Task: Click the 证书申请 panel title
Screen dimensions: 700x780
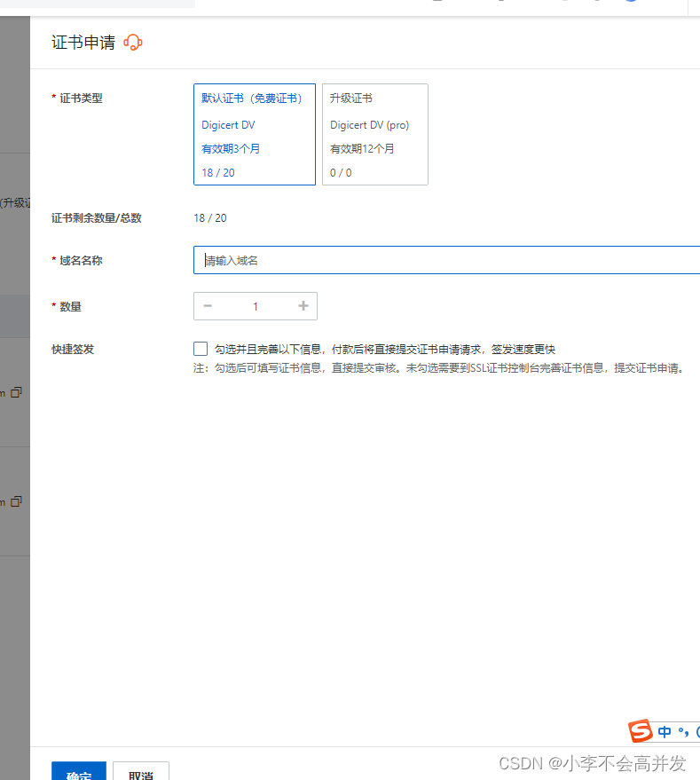Action: (83, 43)
